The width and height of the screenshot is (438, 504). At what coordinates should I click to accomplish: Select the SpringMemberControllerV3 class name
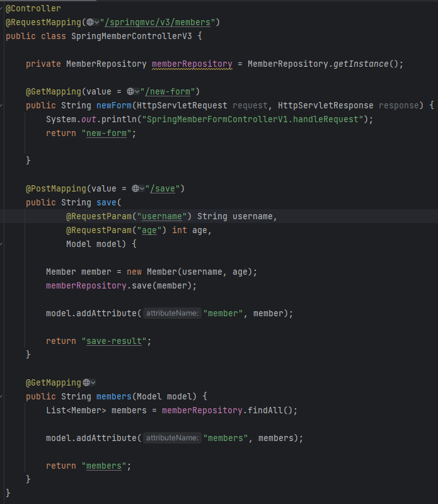coord(132,36)
